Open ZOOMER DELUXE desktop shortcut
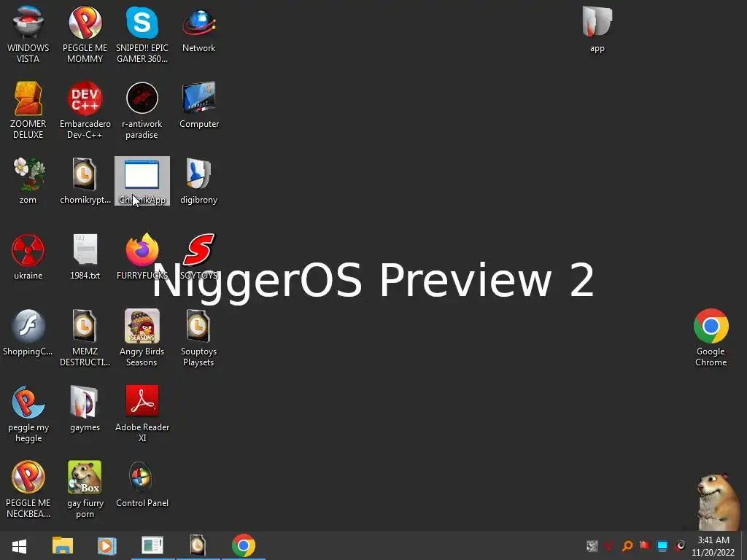747x560 pixels. click(28, 111)
